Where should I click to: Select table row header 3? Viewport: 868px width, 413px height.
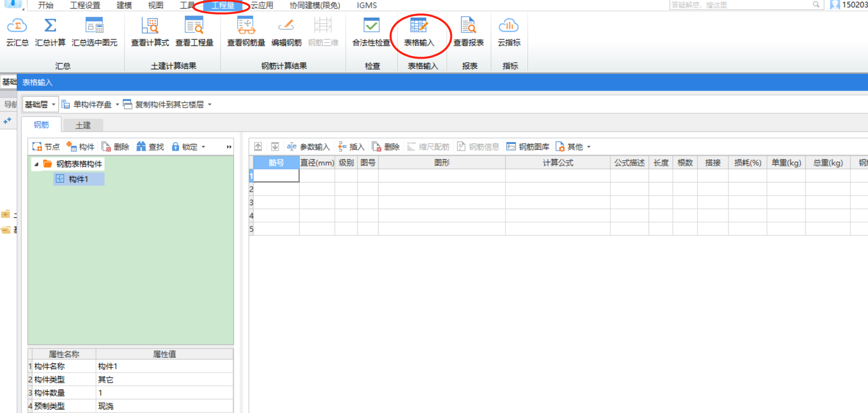[251, 202]
